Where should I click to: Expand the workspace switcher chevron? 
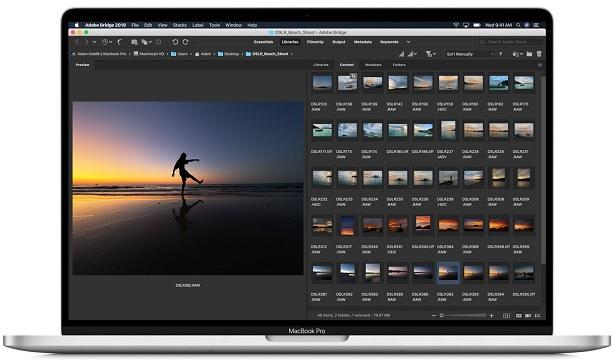pyautogui.click(x=408, y=42)
